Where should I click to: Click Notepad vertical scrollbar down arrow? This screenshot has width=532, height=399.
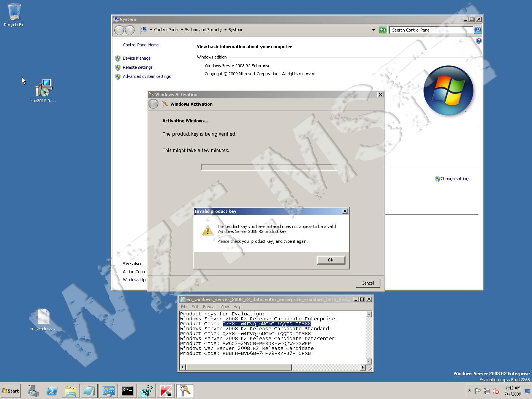tap(369, 361)
